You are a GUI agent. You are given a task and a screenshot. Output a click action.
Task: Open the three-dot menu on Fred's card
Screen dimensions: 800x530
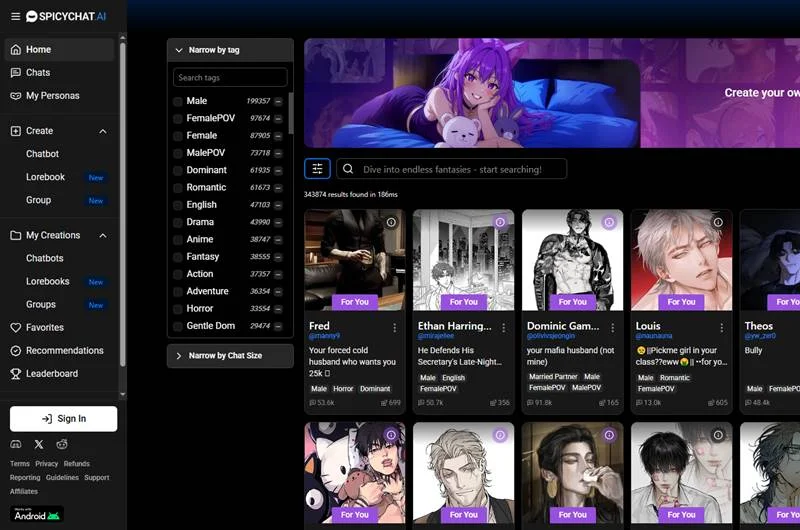coord(394,327)
